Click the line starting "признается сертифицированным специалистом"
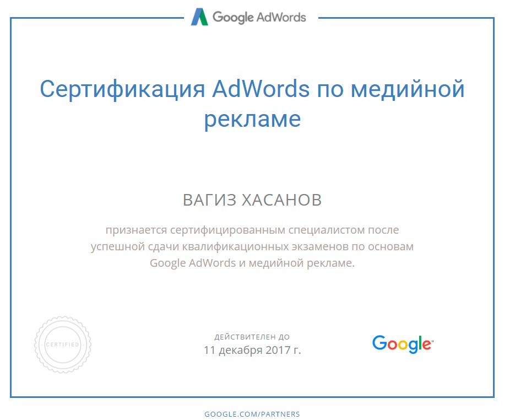 252,230
